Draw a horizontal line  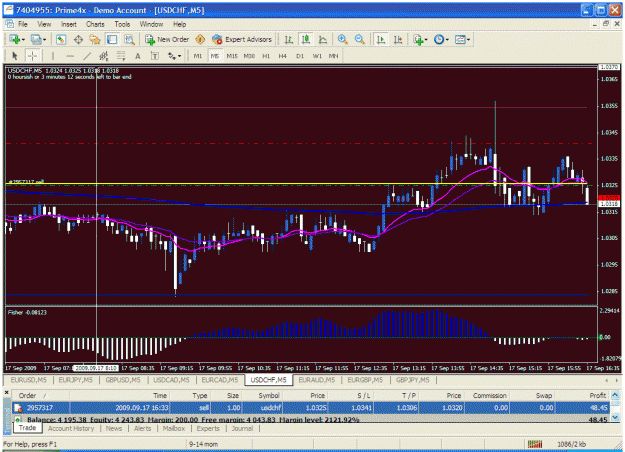(x=70, y=56)
